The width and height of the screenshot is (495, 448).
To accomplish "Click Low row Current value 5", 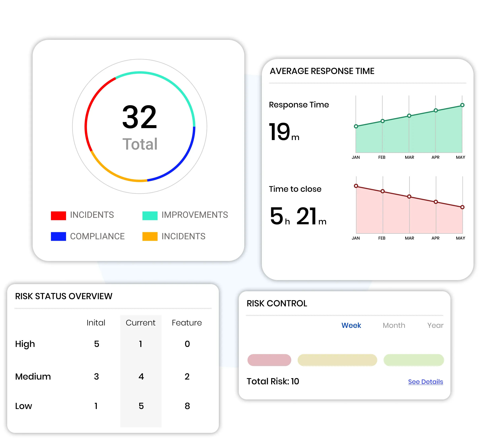I will click(141, 406).
